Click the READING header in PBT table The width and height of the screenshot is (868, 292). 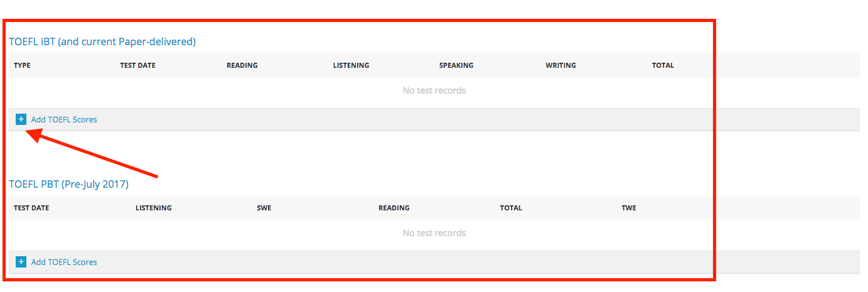tap(394, 208)
